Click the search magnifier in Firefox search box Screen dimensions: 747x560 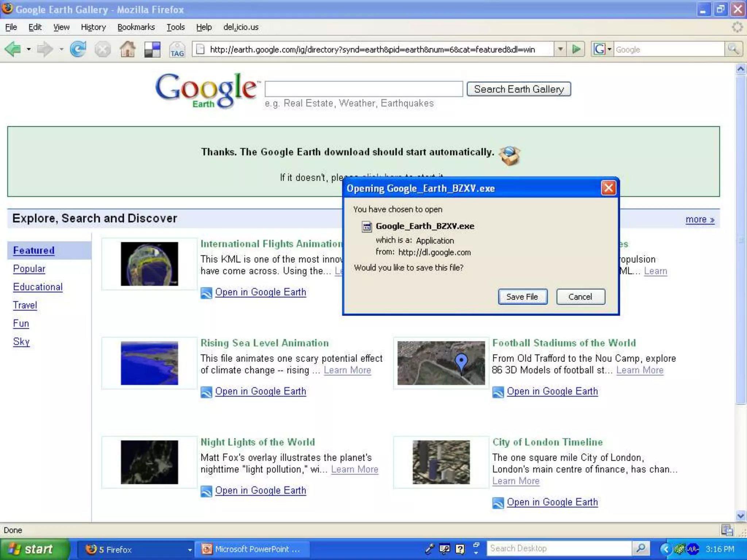(733, 49)
